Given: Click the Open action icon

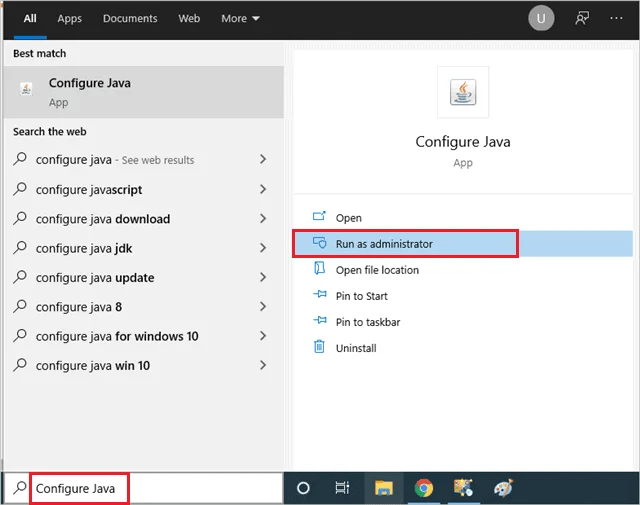Looking at the screenshot, I should [x=319, y=216].
